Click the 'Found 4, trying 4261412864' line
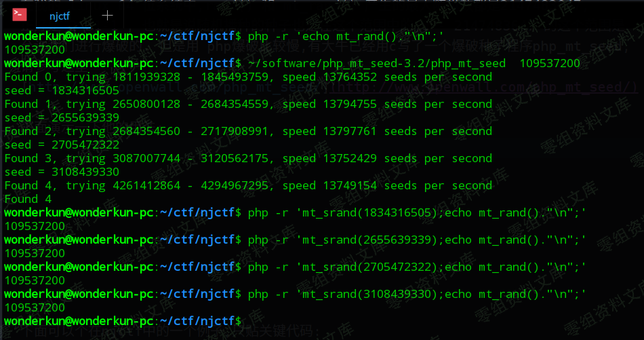This screenshot has height=340, width=644. tap(248, 185)
